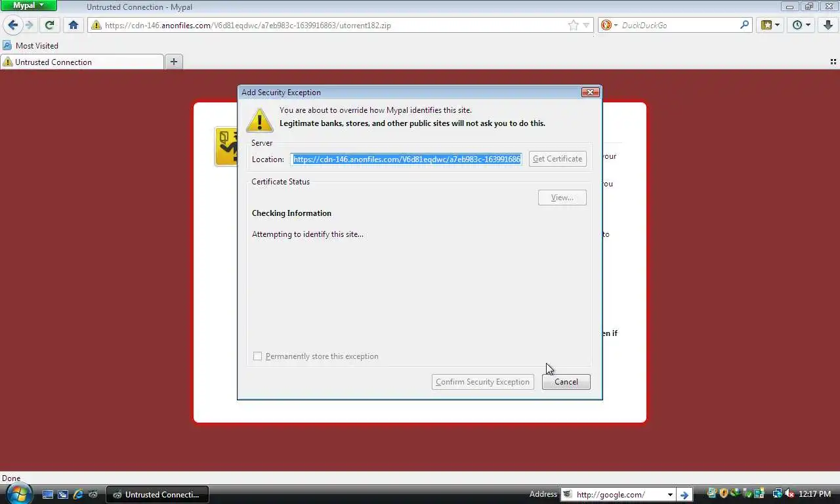840x504 pixels.
Task: Open the Windows Start orb
Action: (19, 493)
